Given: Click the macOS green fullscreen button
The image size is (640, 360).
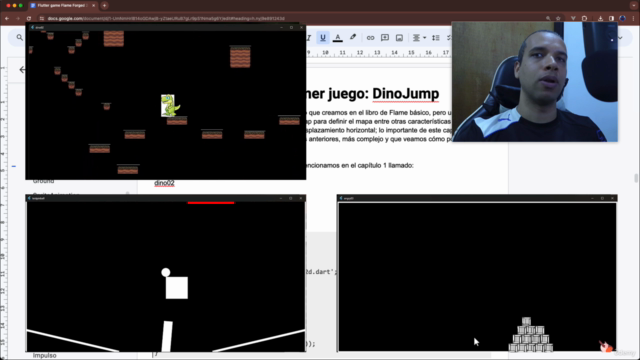Looking at the screenshot, I should [x=20, y=6].
